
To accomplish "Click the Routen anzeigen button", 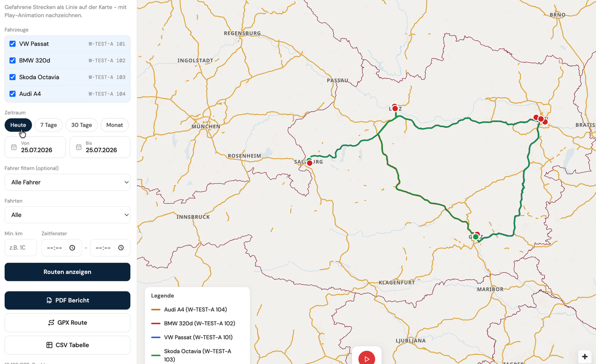I will [67, 272].
